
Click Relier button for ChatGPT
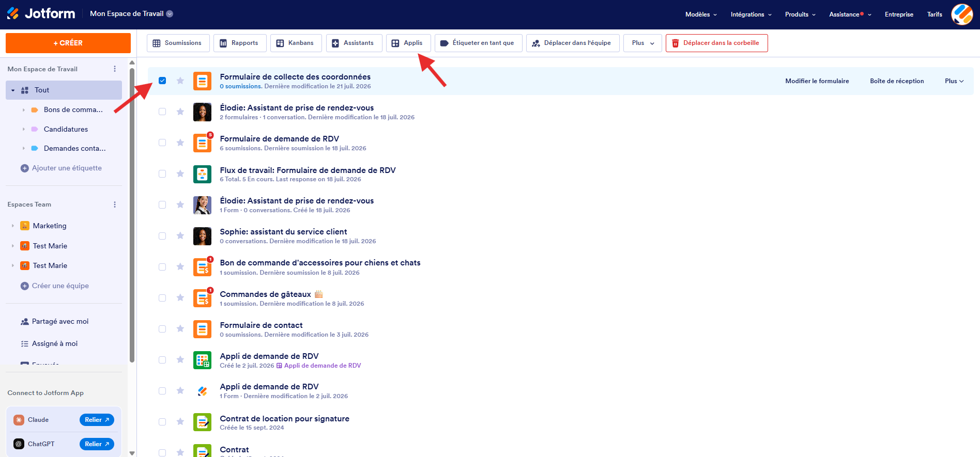tap(97, 444)
